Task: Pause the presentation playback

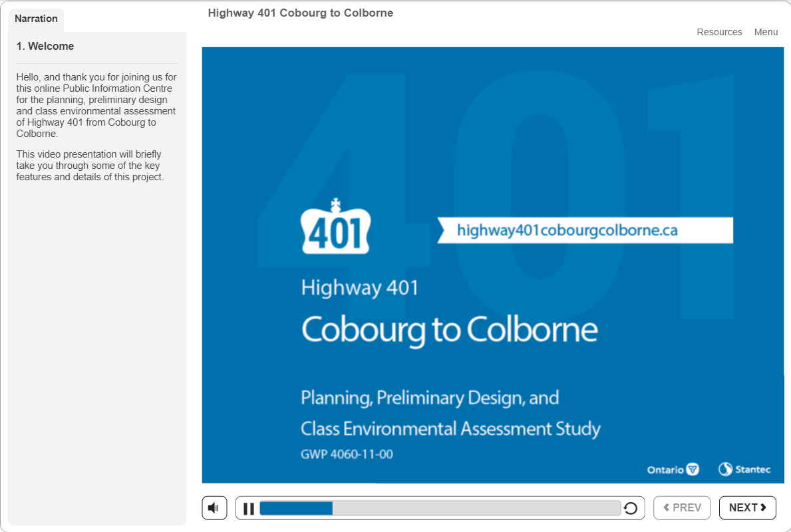Action: [x=249, y=509]
